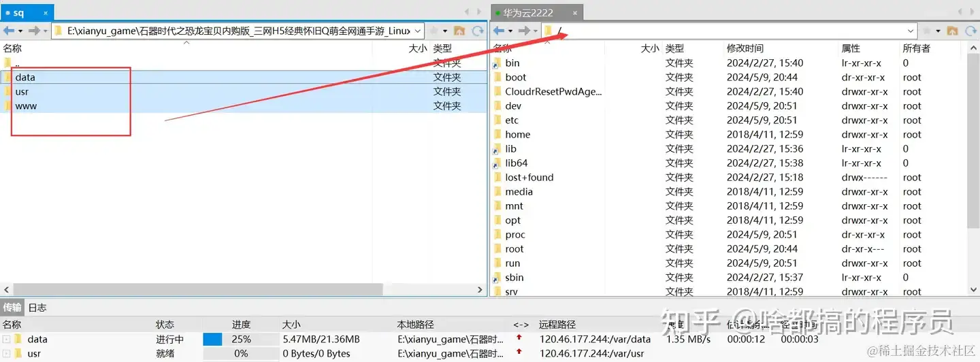
Task: Open the 传输 transfers tab
Action: pyautogui.click(x=12, y=308)
